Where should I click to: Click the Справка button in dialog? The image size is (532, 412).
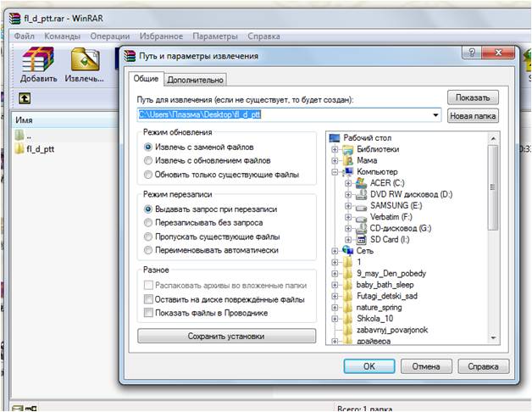[483, 366]
